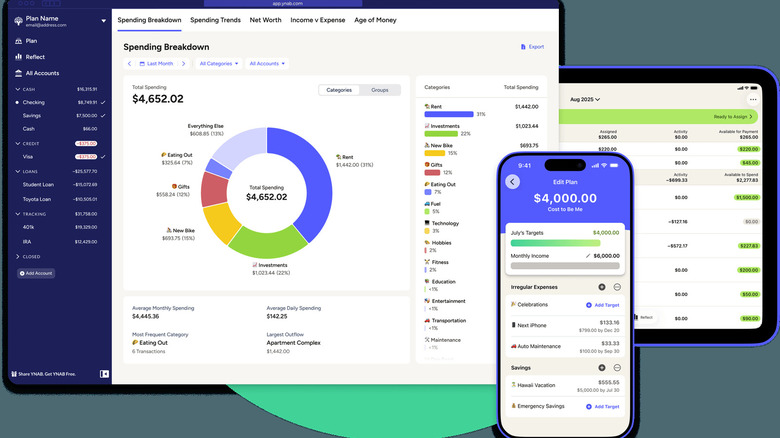Collapse the Cash accounts group

click(18, 90)
